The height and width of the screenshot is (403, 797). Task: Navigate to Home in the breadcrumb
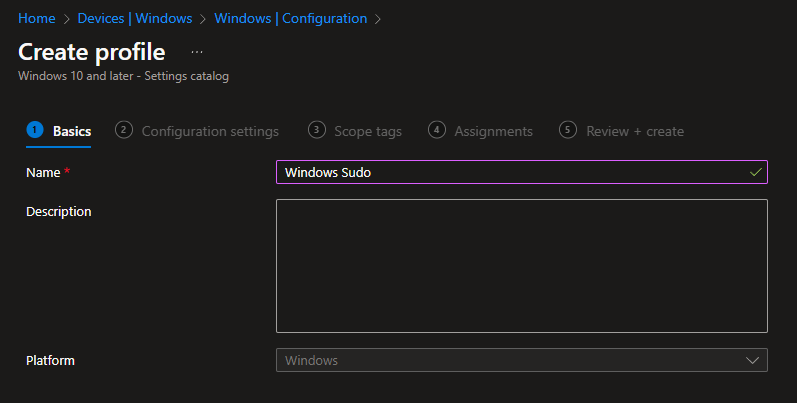pos(37,18)
